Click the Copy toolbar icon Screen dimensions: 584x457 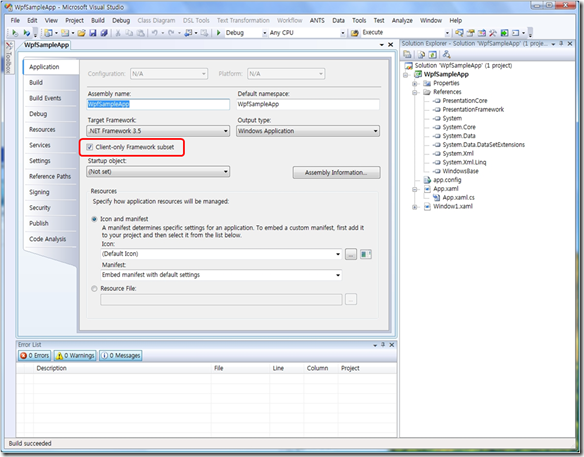[x=129, y=33]
